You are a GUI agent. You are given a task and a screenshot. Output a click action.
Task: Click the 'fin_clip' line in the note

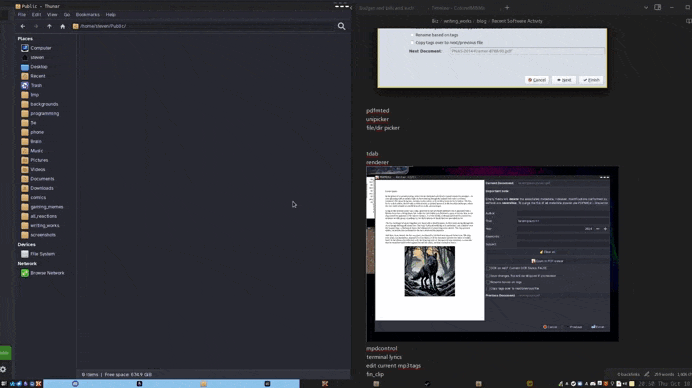[375, 374]
